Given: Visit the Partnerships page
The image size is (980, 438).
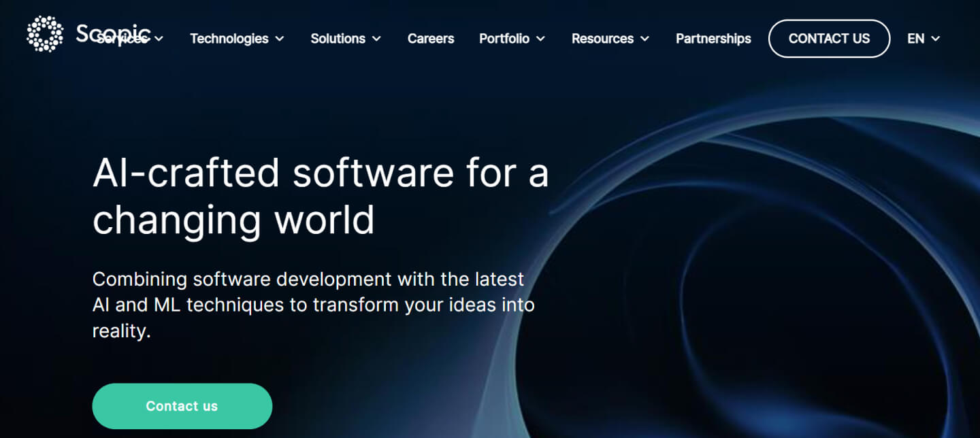Looking at the screenshot, I should 713,39.
